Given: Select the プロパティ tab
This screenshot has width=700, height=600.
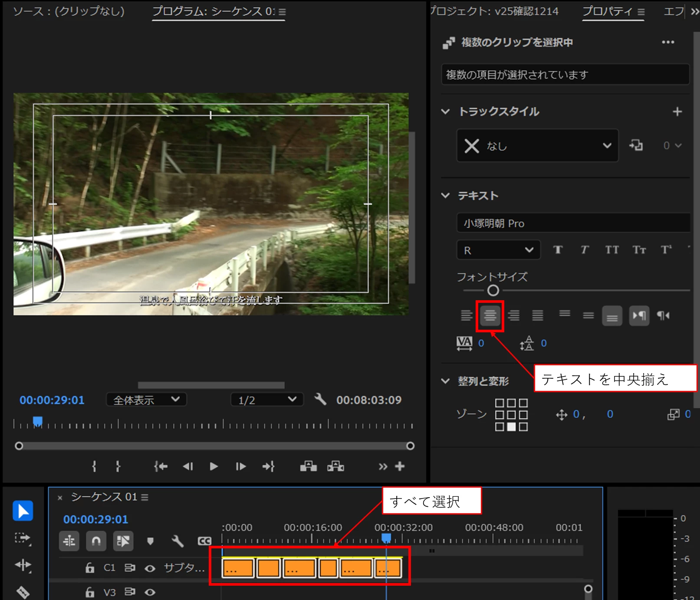Looking at the screenshot, I should pyautogui.click(x=607, y=11).
